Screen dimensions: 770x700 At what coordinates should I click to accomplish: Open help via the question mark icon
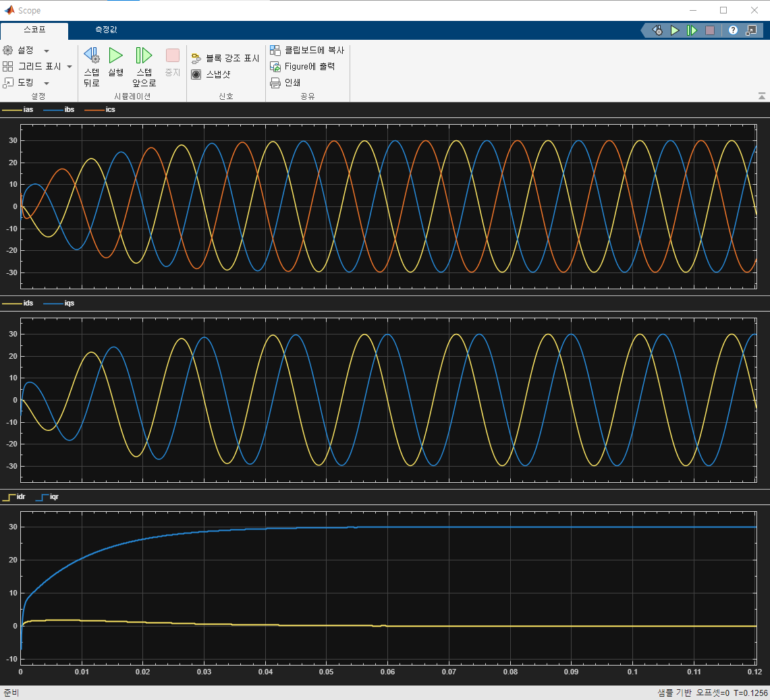(733, 30)
